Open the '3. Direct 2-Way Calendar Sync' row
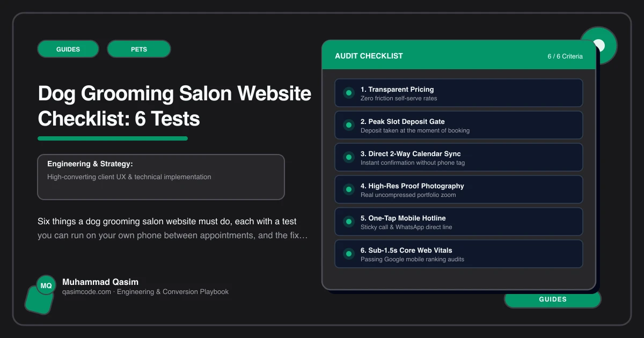The image size is (644, 338). [x=459, y=157]
